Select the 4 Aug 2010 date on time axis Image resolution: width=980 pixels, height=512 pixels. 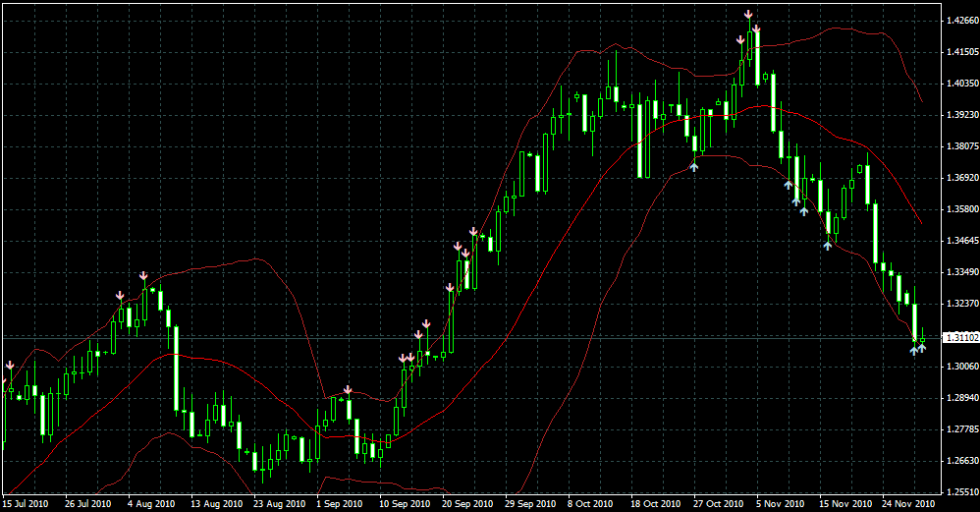(151, 503)
